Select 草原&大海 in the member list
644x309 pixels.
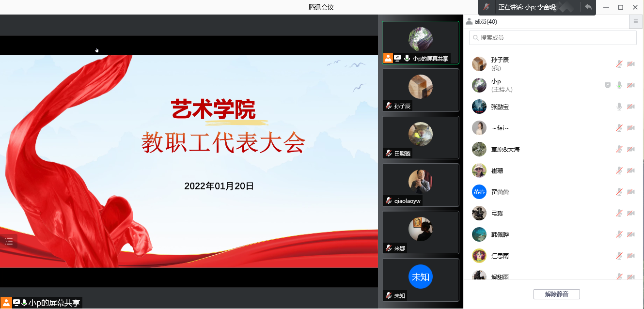[x=505, y=149]
